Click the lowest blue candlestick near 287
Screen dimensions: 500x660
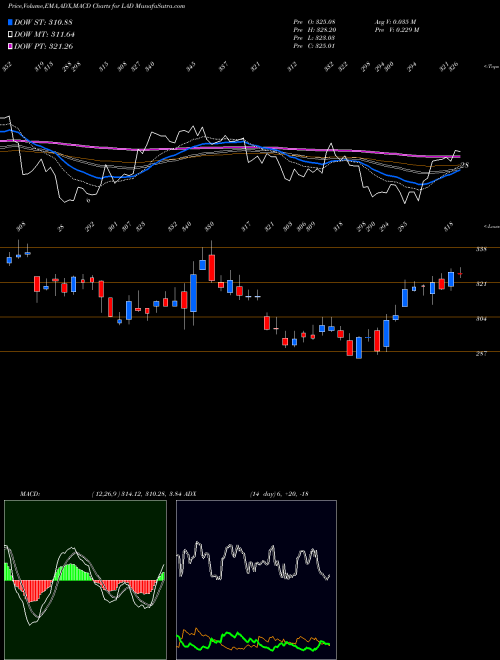tap(359, 348)
